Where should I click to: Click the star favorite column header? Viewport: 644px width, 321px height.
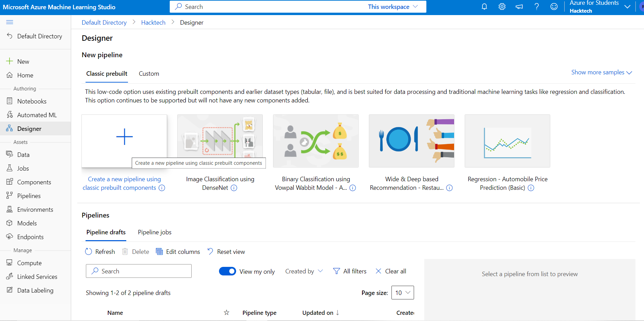tap(227, 312)
